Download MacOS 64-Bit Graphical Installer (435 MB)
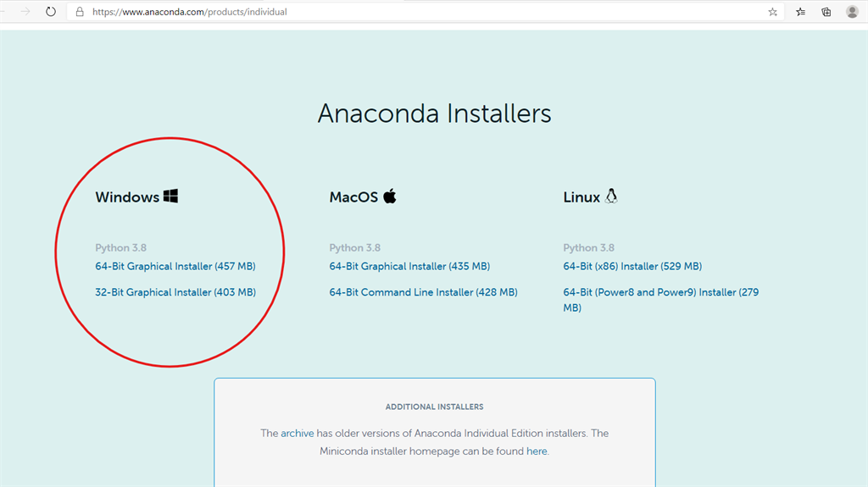Screen dimensions: 868x487 (x=409, y=266)
